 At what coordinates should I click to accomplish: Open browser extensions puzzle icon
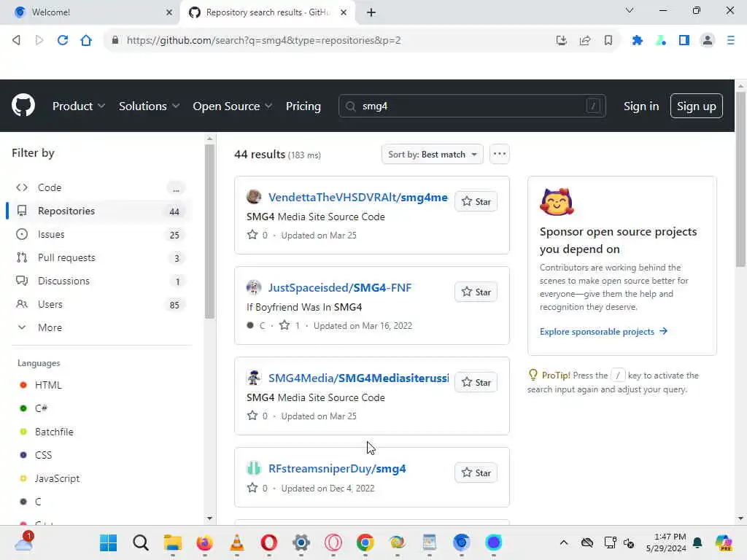point(638,41)
